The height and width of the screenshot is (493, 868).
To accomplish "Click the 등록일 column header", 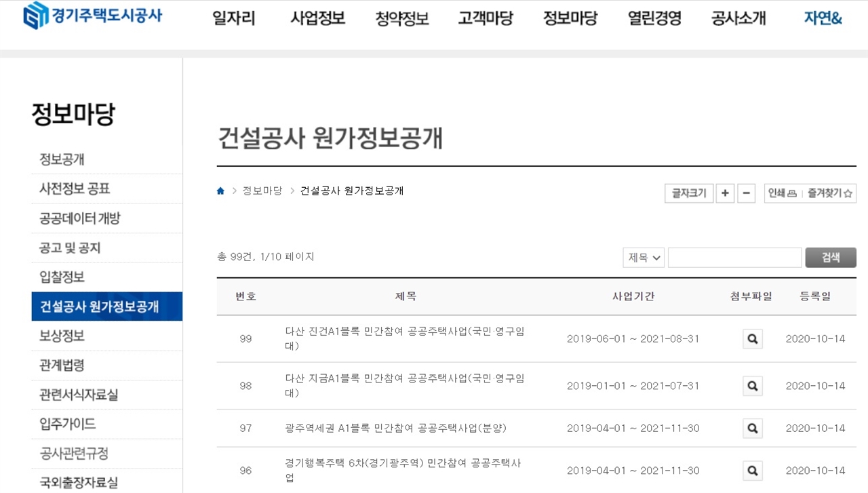I will click(815, 296).
